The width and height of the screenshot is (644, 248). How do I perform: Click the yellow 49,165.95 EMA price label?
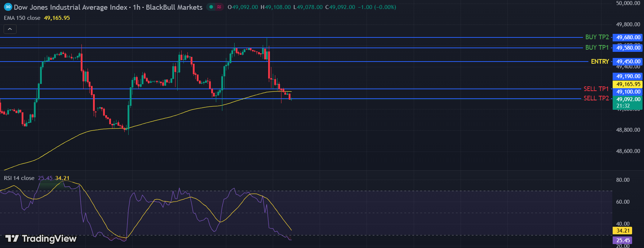pyautogui.click(x=628, y=84)
